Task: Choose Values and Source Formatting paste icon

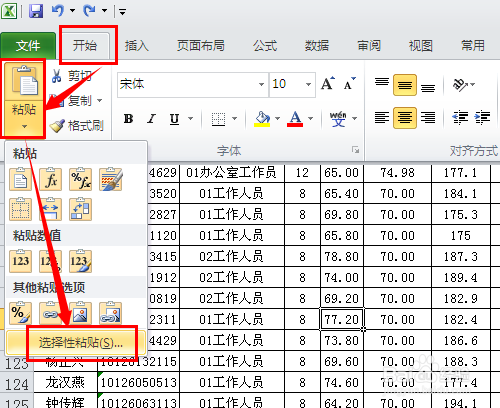Action: 81,261
